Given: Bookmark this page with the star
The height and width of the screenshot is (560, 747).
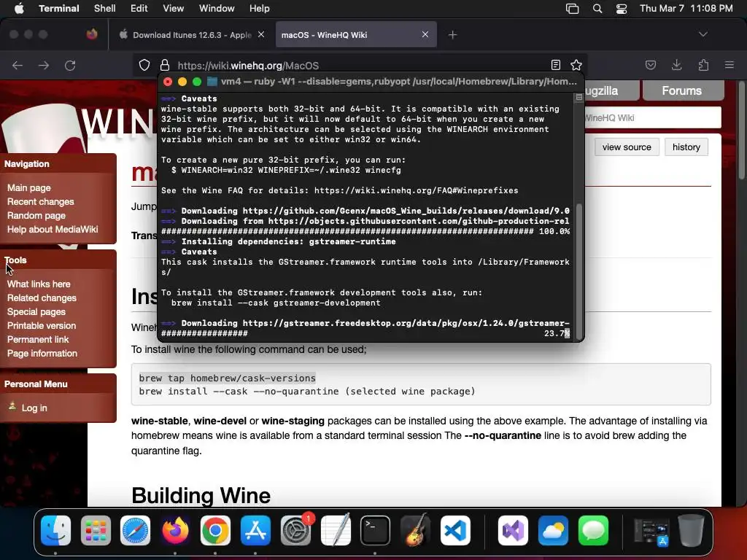Looking at the screenshot, I should pyautogui.click(x=576, y=65).
